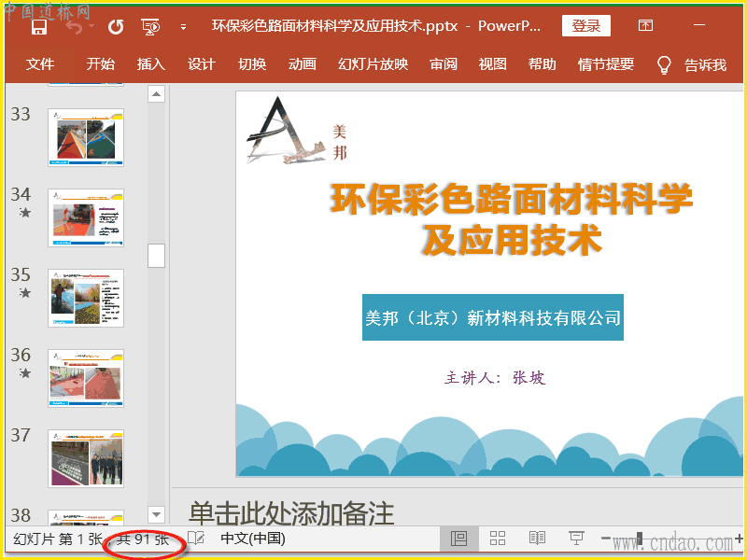
Task: Select slide 35 thumbnail
Action: [x=86, y=298]
